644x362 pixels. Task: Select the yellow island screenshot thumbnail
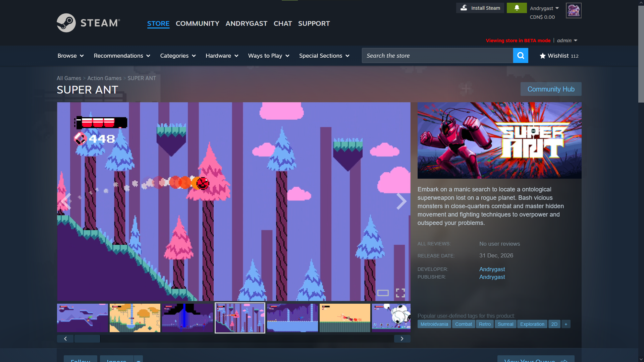tap(135, 318)
